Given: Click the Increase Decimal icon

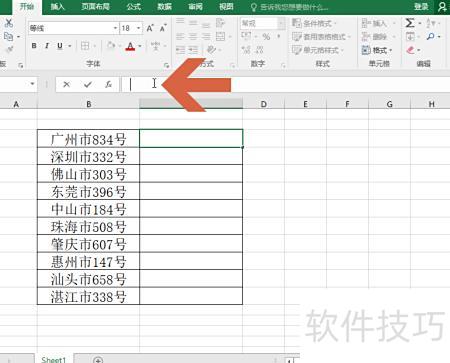Looking at the screenshot, I should [246, 50].
